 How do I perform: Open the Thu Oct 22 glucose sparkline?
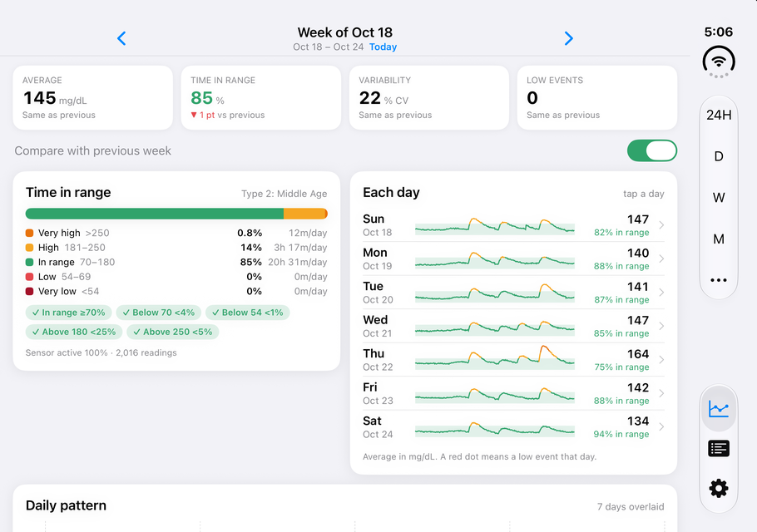point(495,358)
